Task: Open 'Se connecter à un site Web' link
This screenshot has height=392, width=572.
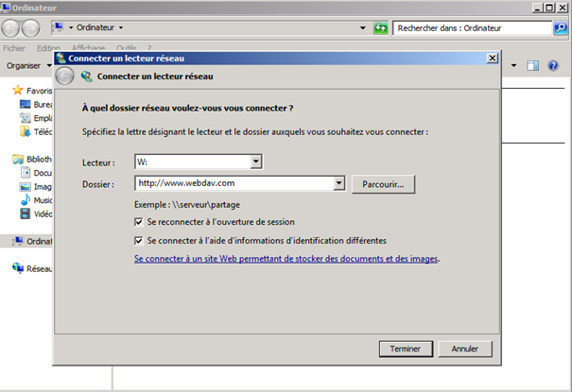Action: tap(286, 258)
